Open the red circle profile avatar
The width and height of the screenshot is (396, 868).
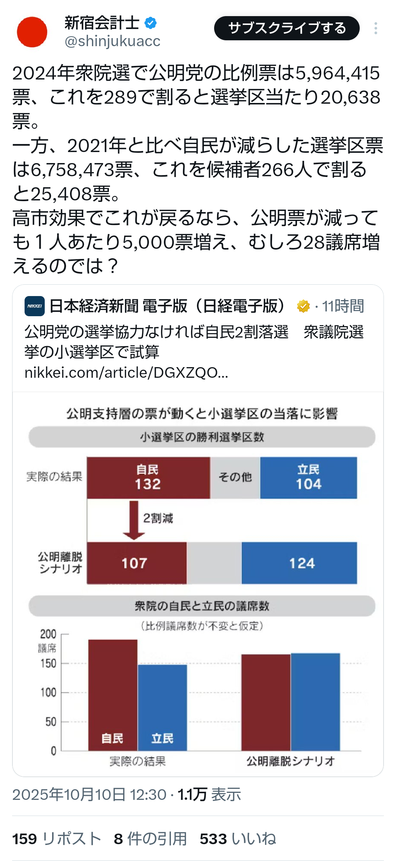32,32
